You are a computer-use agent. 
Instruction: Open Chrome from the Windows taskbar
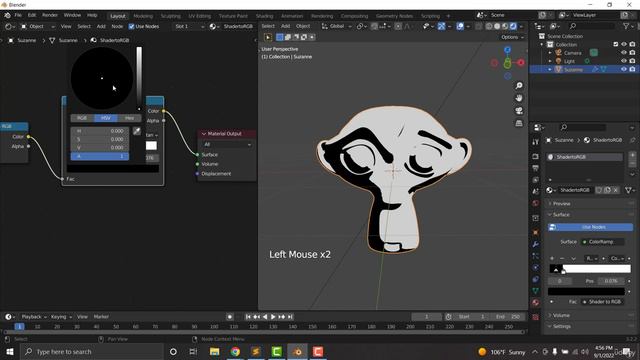coord(235,351)
